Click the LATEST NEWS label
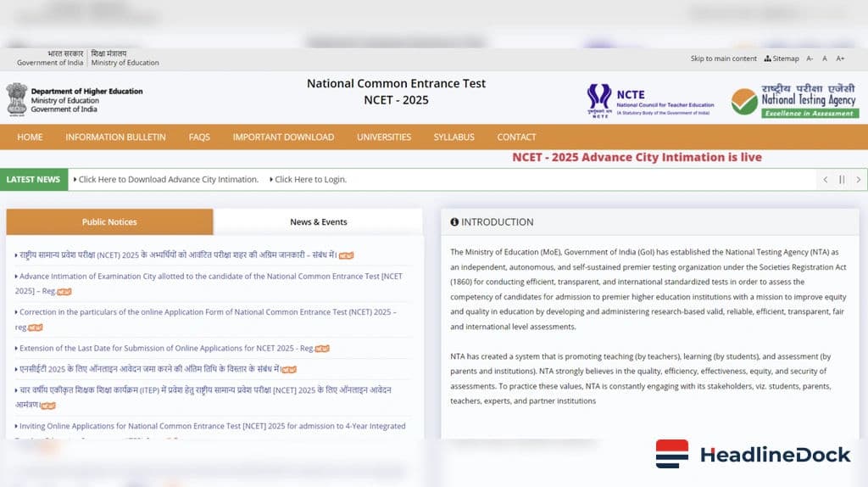Viewport: 868px width, 487px height. (x=33, y=180)
